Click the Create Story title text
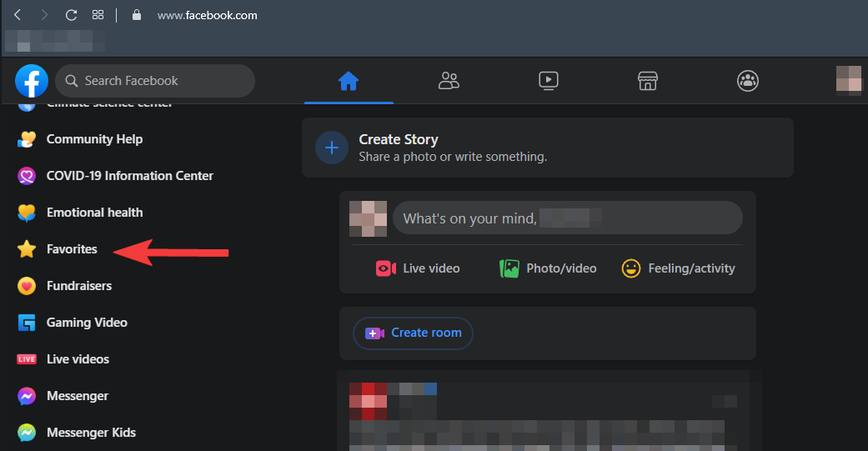Viewport: 868px width, 451px height. tap(399, 139)
